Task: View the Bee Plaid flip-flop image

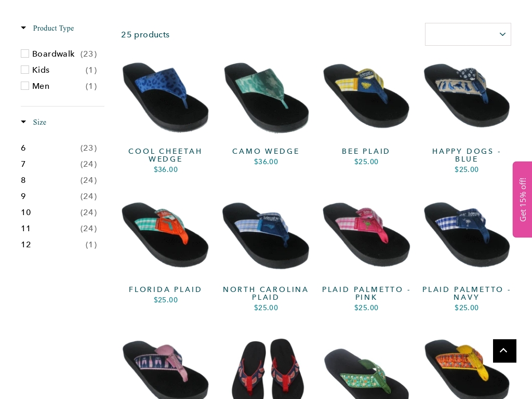Action: click(x=366, y=96)
